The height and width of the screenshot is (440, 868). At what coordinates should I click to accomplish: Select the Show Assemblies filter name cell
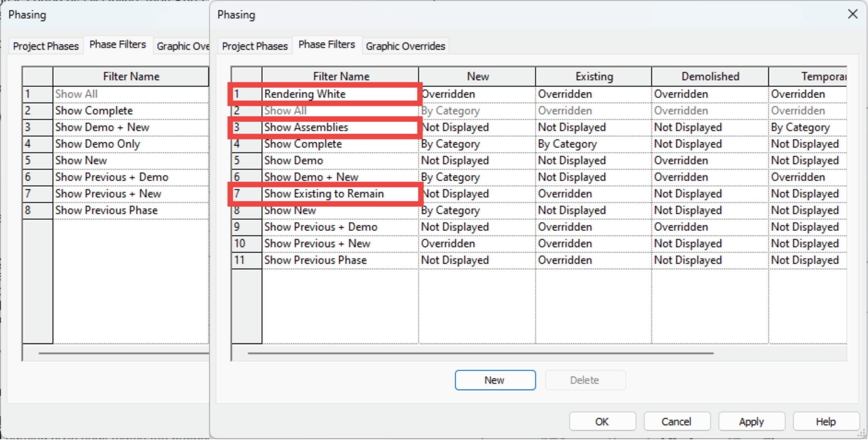(340, 127)
